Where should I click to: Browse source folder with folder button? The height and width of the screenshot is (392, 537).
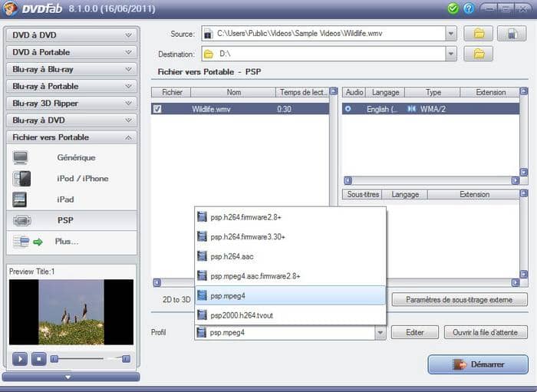click(x=479, y=34)
